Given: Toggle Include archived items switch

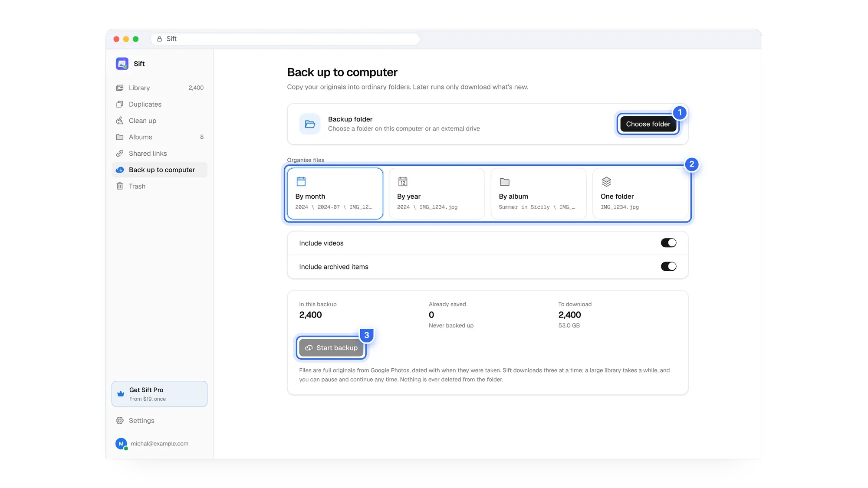Looking at the screenshot, I should point(668,266).
